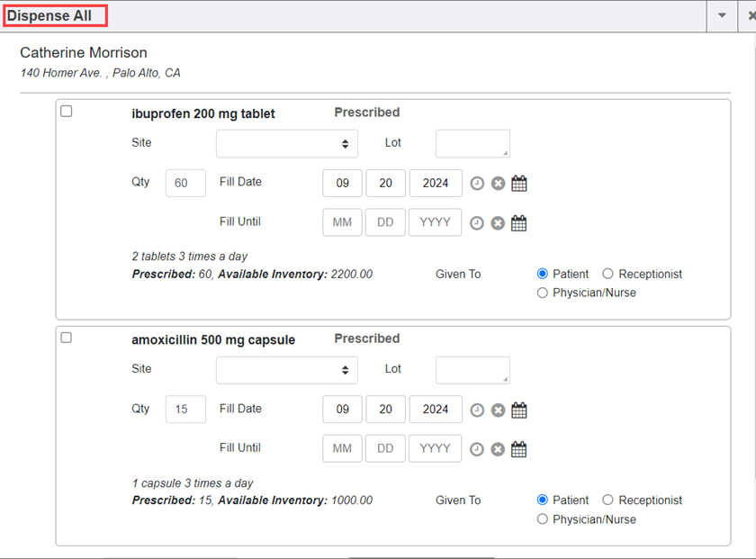Select Physician/Nurse for amoxicillin Given To
The image size is (756, 559).
click(543, 519)
